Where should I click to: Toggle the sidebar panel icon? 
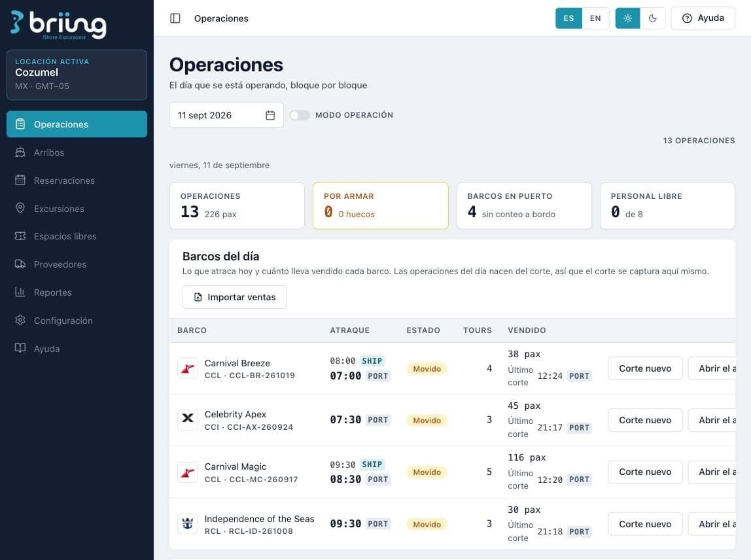[175, 18]
